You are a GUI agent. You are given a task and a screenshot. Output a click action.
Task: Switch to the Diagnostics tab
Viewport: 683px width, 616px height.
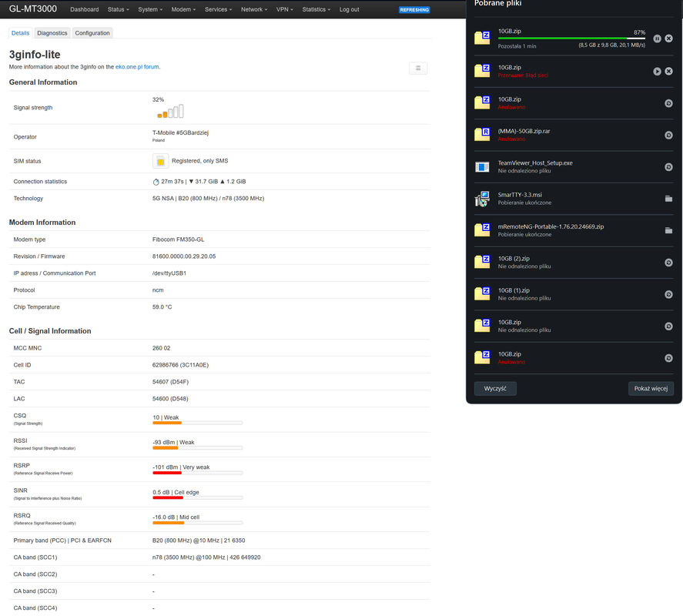pos(52,33)
